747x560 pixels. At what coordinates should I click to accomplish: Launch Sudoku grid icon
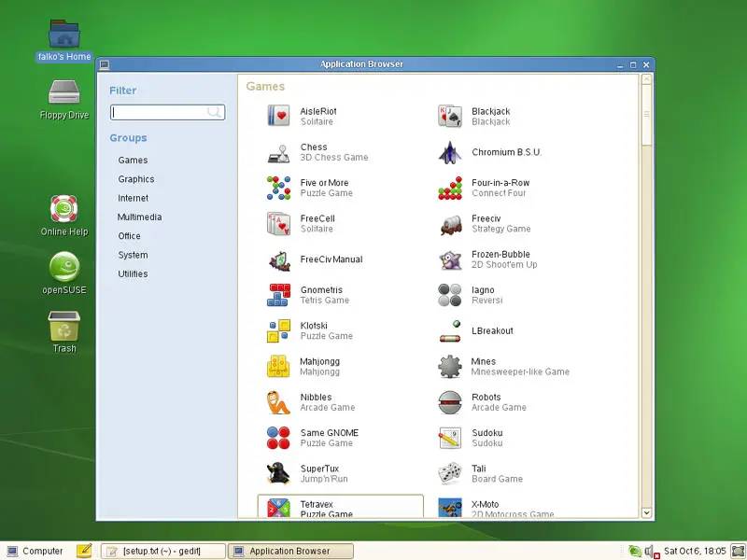pos(450,438)
